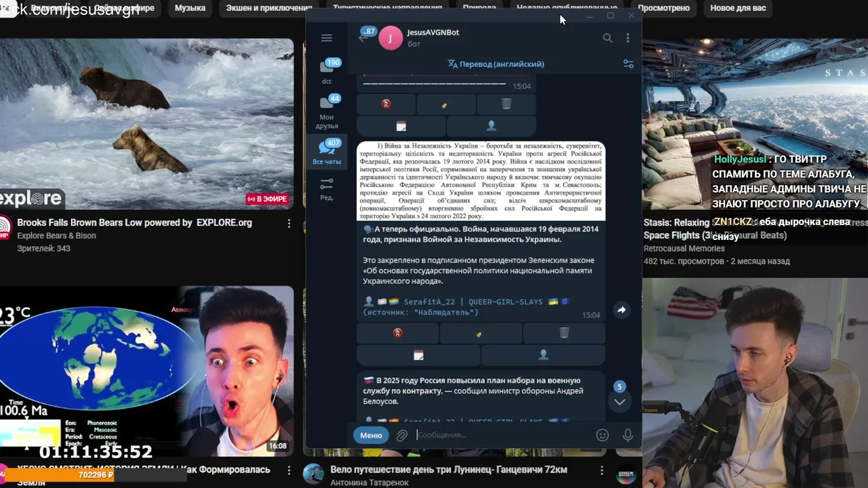The width and height of the screenshot is (868, 488).
Task: Jump to newest messages with down arrow
Action: tap(619, 401)
